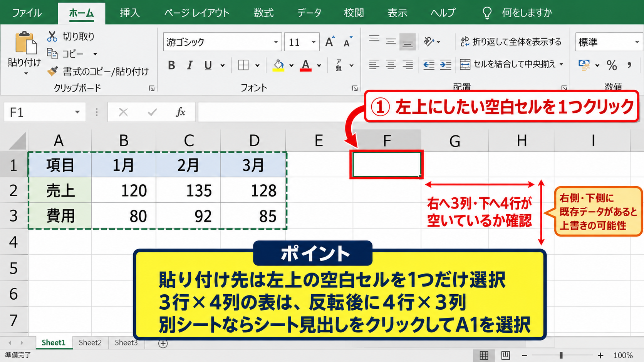Click the zoom in plus button
Viewport: 644px width, 362px height.
[x=600, y=355]
